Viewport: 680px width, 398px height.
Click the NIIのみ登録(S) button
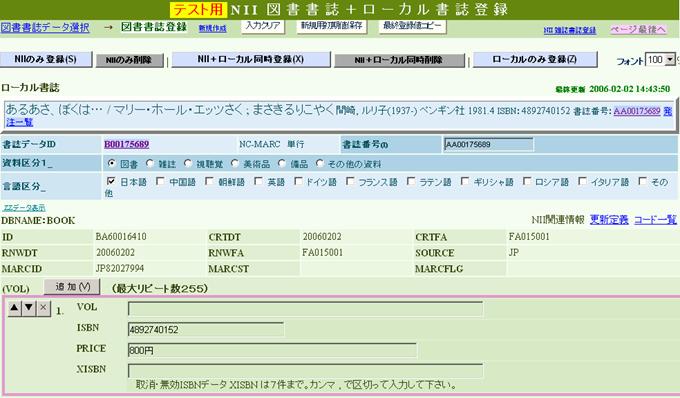click(46, 59)
